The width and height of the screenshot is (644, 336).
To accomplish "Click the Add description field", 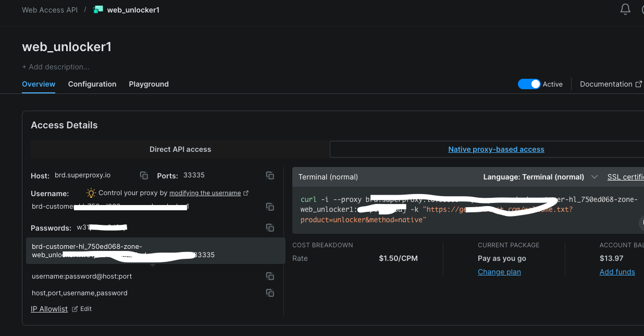I will 56,67.
